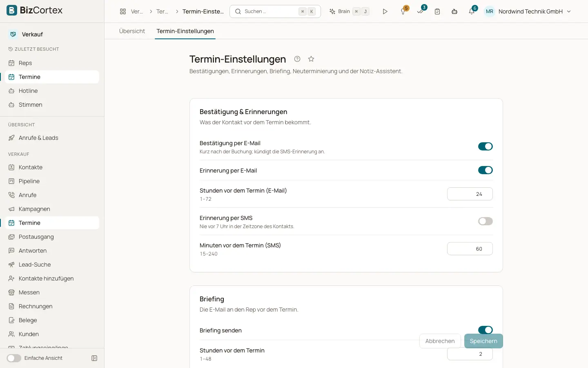Toggle the Briefing senden switch
Viewport: 588px width, 368px height.
[486, 330]
